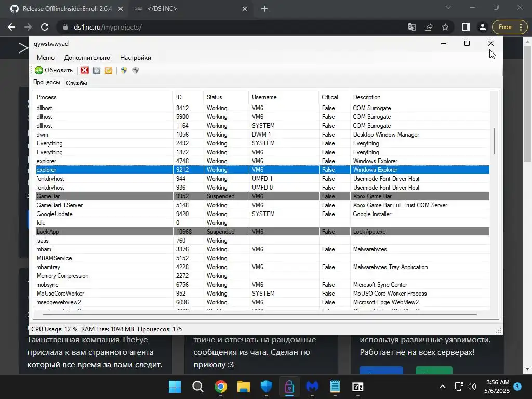
Task: Click the green Обновить refresh button
Action: coord(54,70)
